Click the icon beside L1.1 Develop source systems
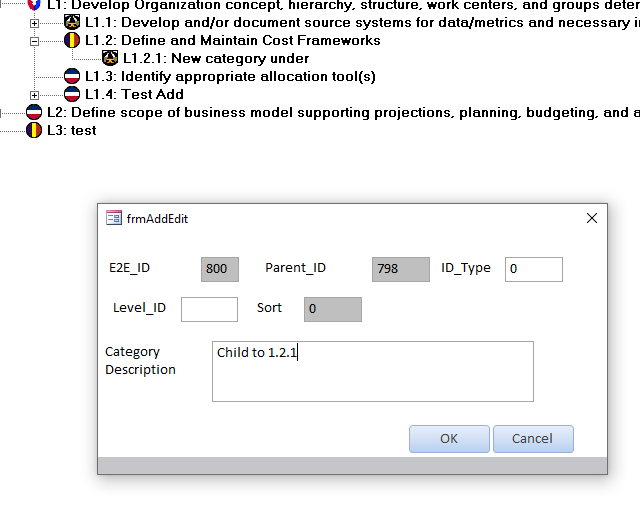This screenshot has height=509, width=640. point(72,22)
